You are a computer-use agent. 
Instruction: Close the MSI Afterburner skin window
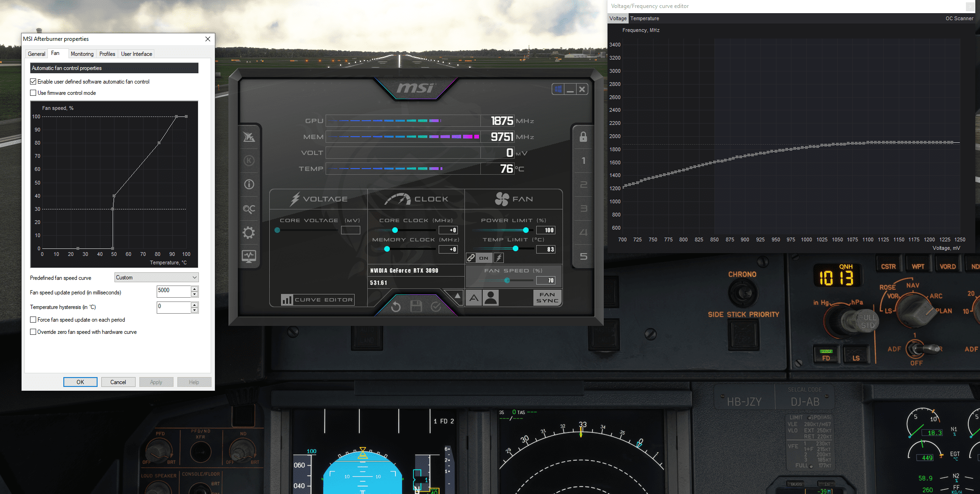coord(582,89)
